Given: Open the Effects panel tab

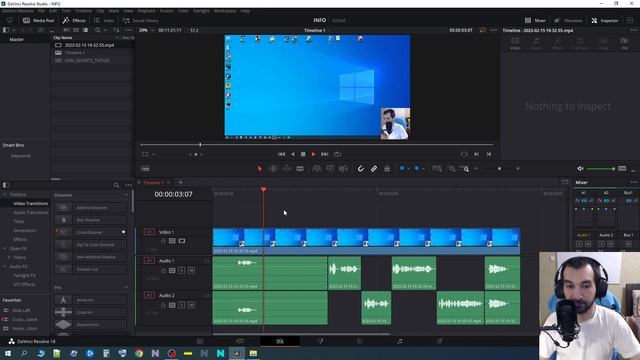Looking at the screenshot, I should click(x=74, y=20).
